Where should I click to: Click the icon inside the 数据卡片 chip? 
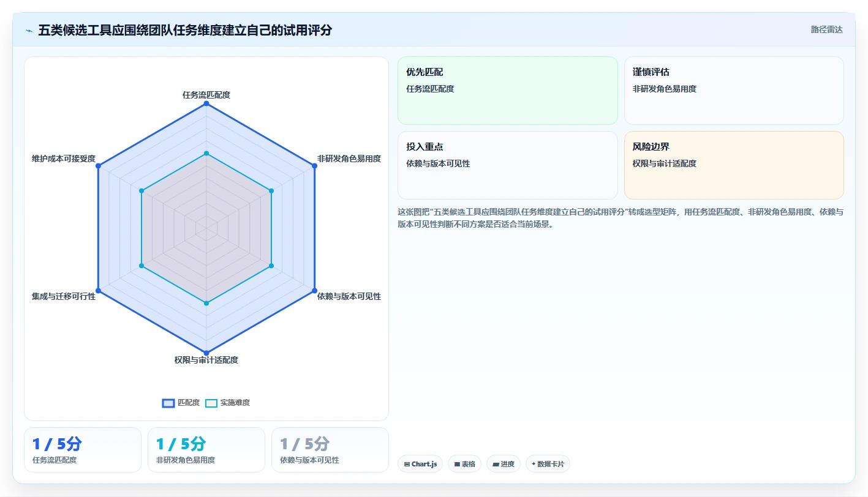pos(534,464)
